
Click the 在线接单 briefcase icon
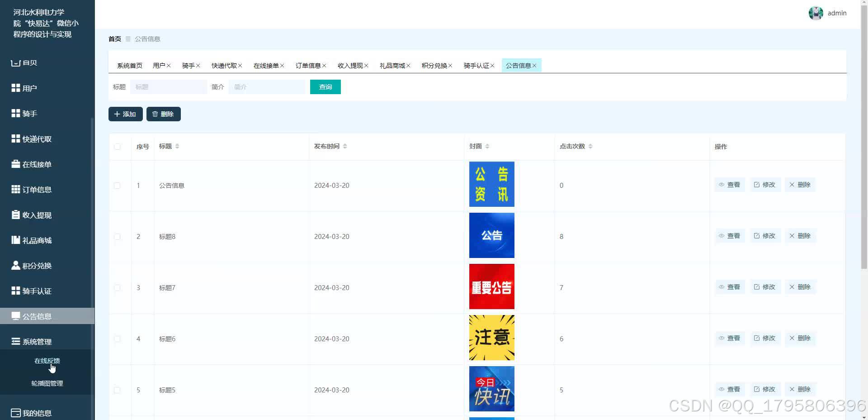16,164
